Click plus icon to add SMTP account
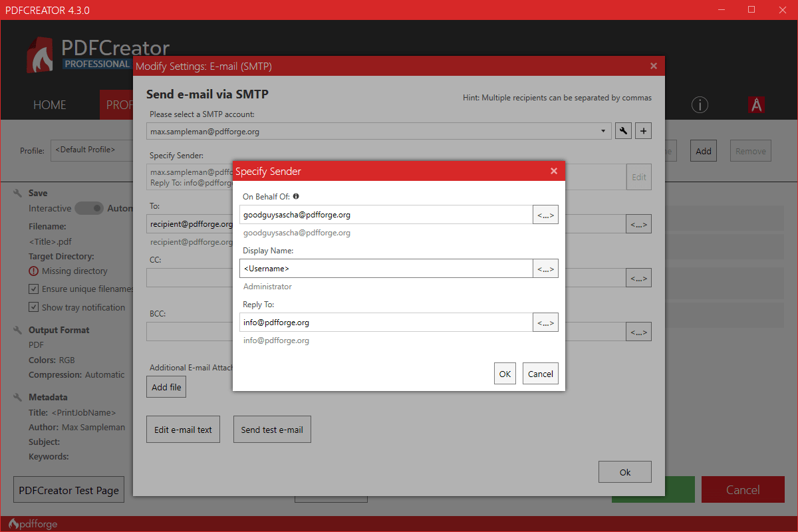This screenshot has height=532, width=798. pos(643,131)
